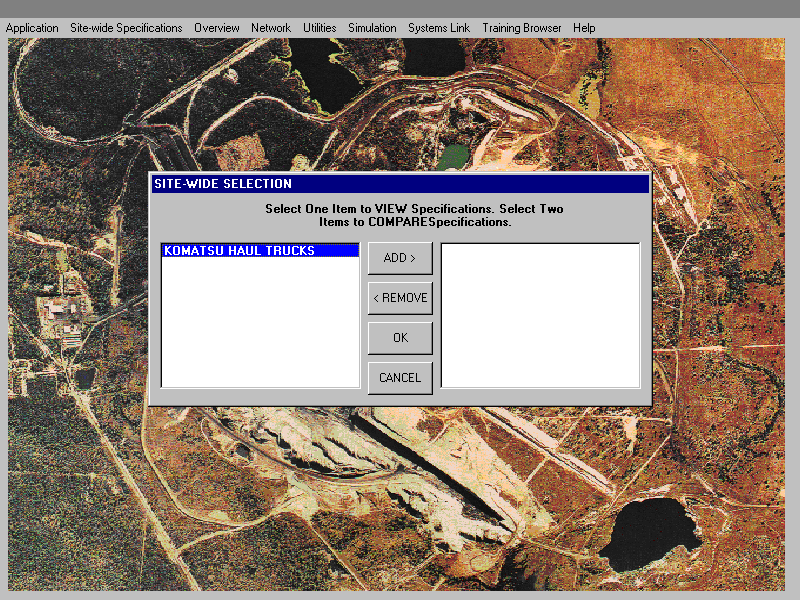Viewport: 800px width, 600px height.
Task: Open the Network menu
Action: [x=271, y=28]
